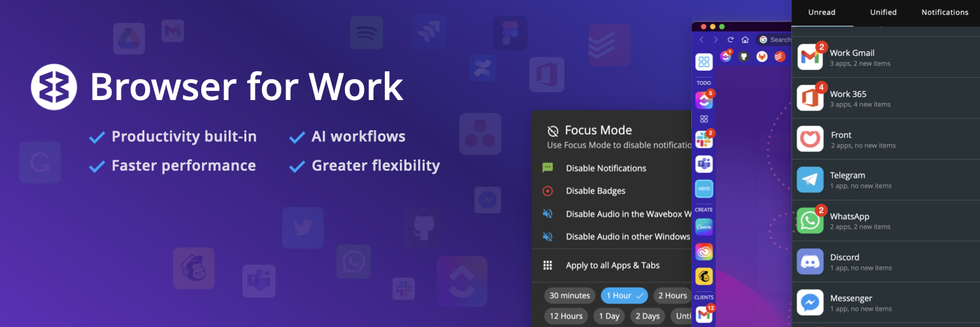Go to home with the house icon

tap(745, 40)
